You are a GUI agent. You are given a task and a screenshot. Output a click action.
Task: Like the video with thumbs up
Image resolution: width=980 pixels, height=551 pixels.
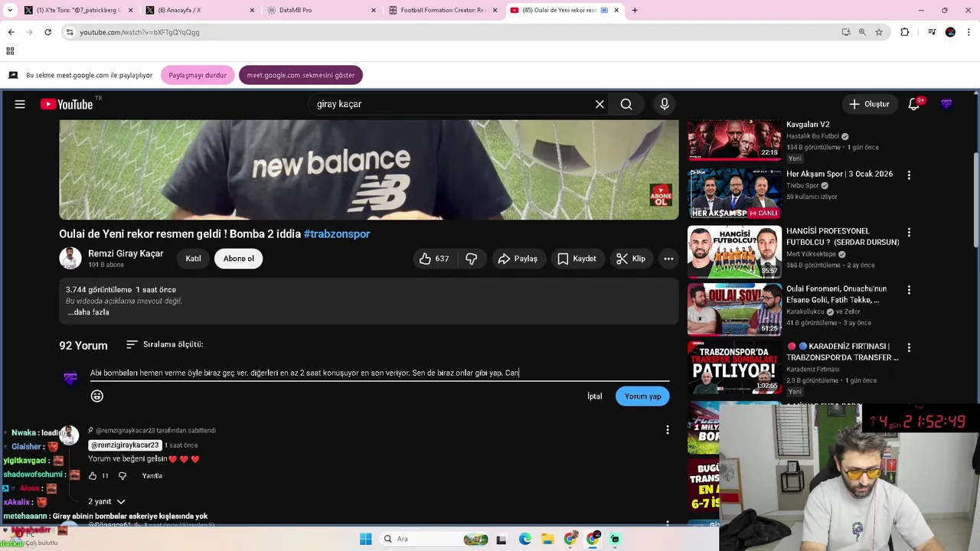point(433,259)
